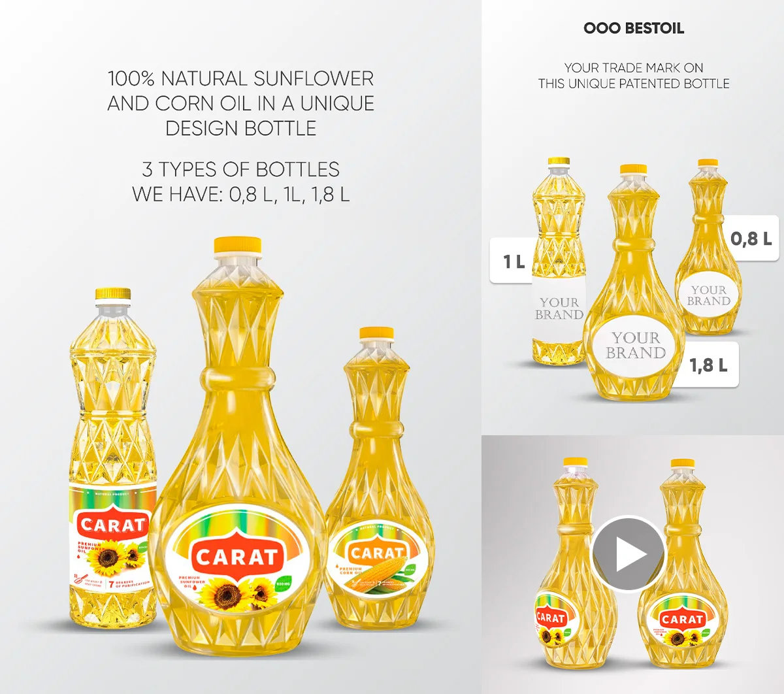Click the YOUR BRAND oval on center bottle
The width and height of the screenshot is (784, 694).
pos(636,346)
